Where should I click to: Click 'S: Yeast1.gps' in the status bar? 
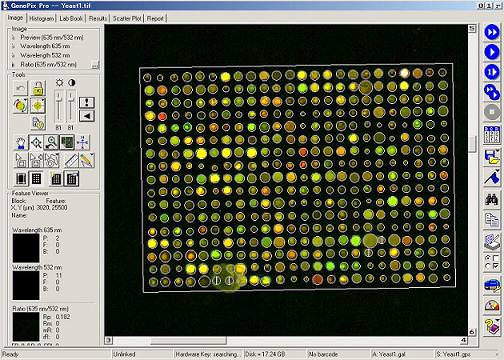(454, 354)
